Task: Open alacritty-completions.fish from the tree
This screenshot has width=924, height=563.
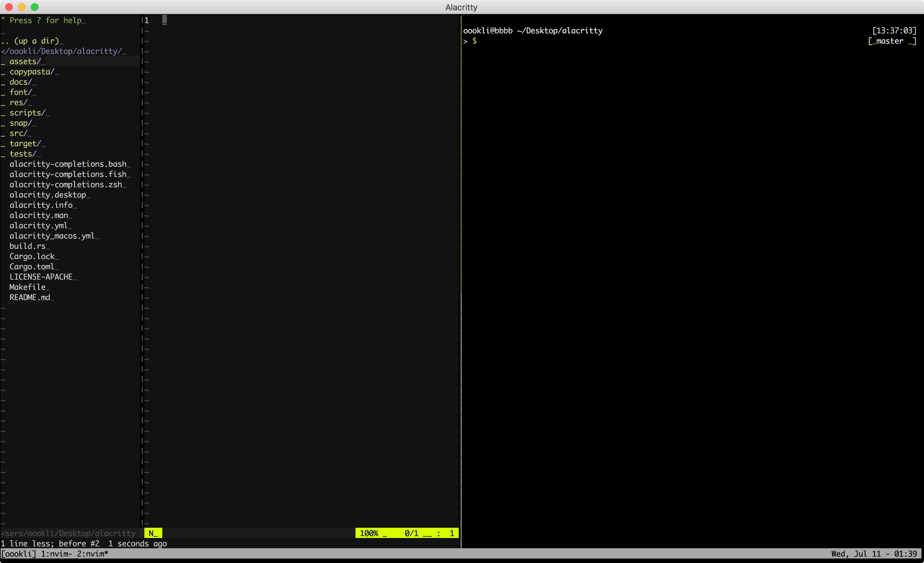Action: point(69,174)
